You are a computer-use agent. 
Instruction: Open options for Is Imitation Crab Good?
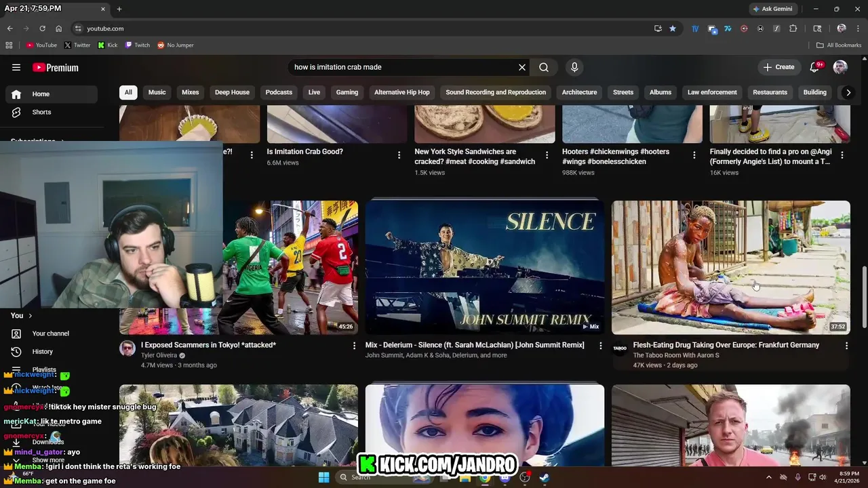(399, 155)
